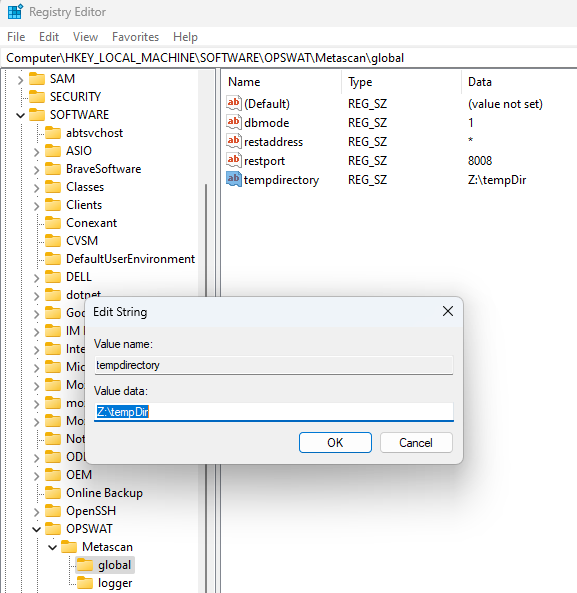This screenshot has height=593, width=577.
Task: Expand the SAM key
Action: 20,79
